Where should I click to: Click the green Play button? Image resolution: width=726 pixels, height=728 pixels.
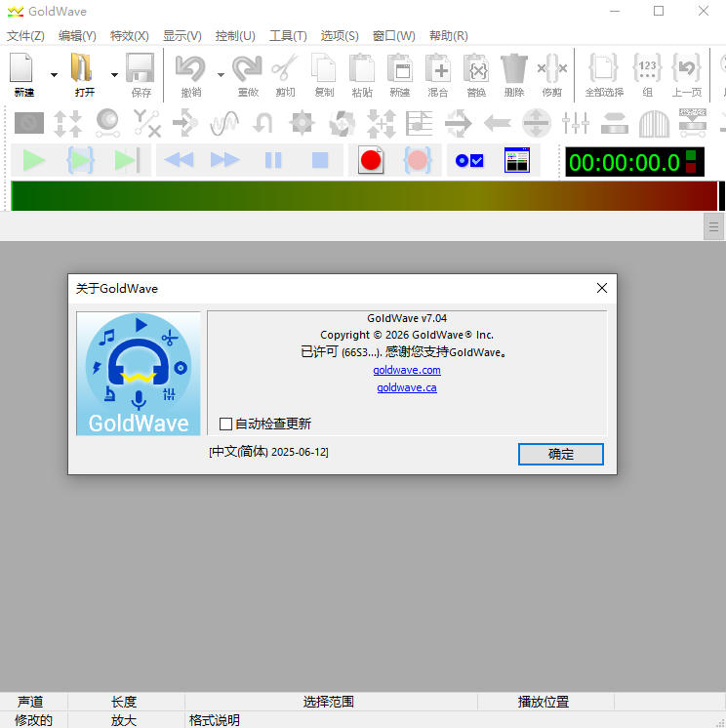34,160
